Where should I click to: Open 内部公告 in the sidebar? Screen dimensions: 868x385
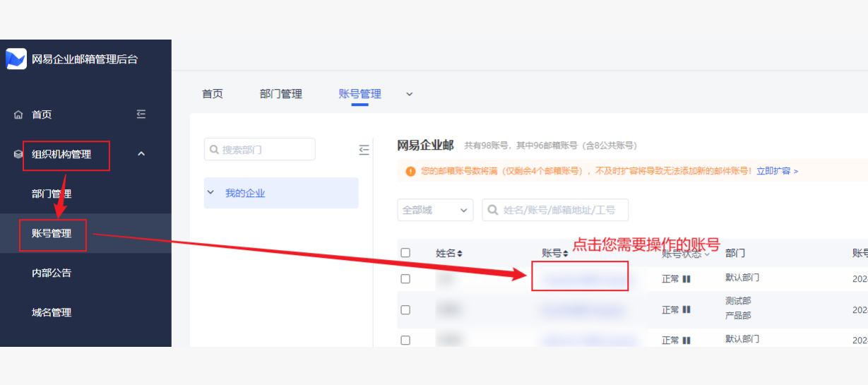[x=52, y=273]
